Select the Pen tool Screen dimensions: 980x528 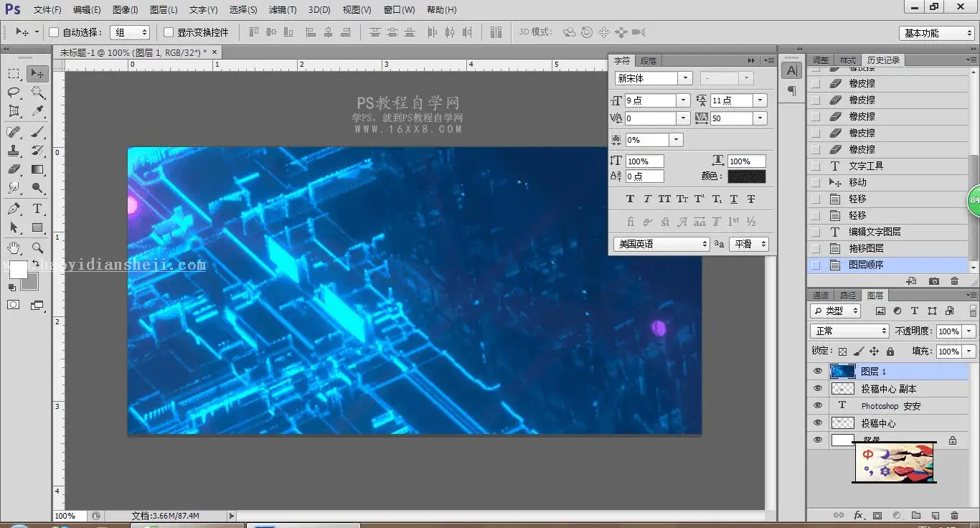tap(14, 209)
